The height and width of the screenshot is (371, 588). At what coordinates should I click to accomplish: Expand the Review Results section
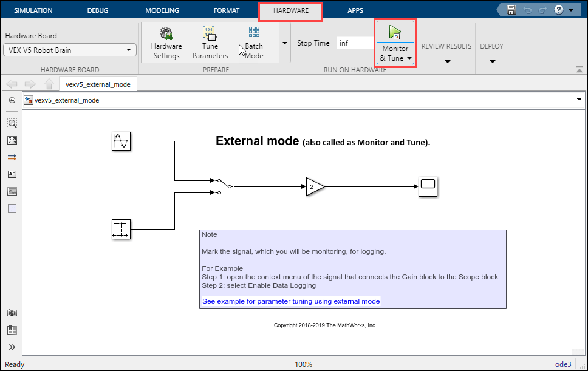coord(446,61)
